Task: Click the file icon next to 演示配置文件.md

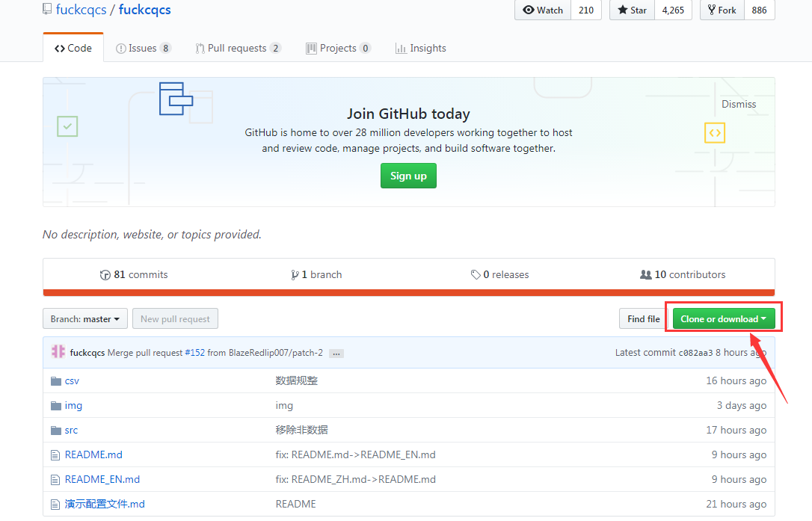Action: click(x=55, y=505)
